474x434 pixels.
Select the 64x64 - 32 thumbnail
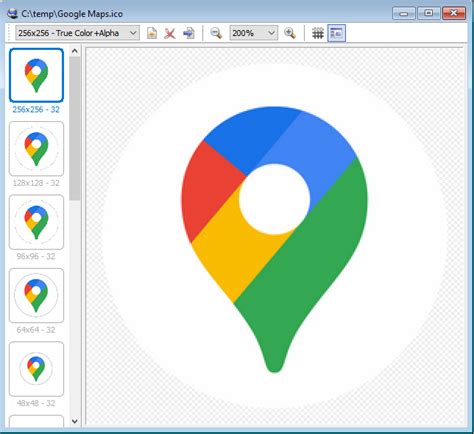36,295
